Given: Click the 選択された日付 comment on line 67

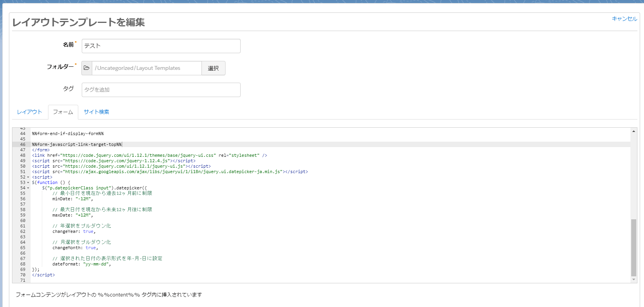Looking at the screenshot, I should [x=107, y=258].
